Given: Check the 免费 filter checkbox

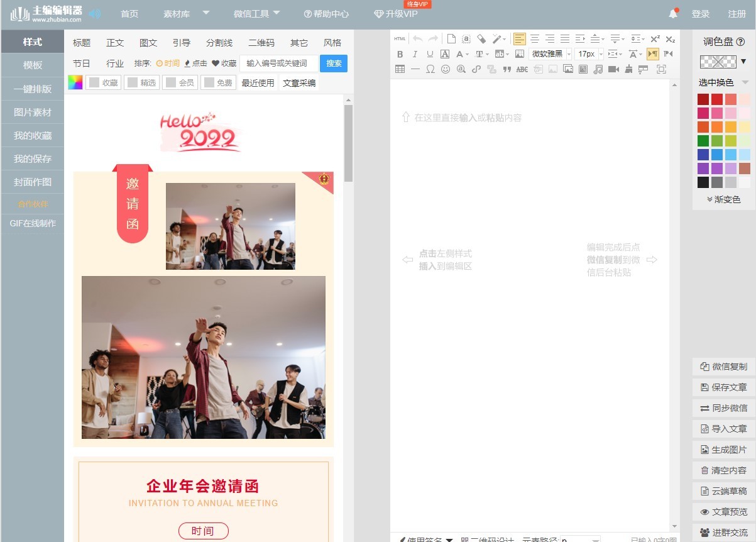Looking at the screenshot, I should [x=210, y=82].
